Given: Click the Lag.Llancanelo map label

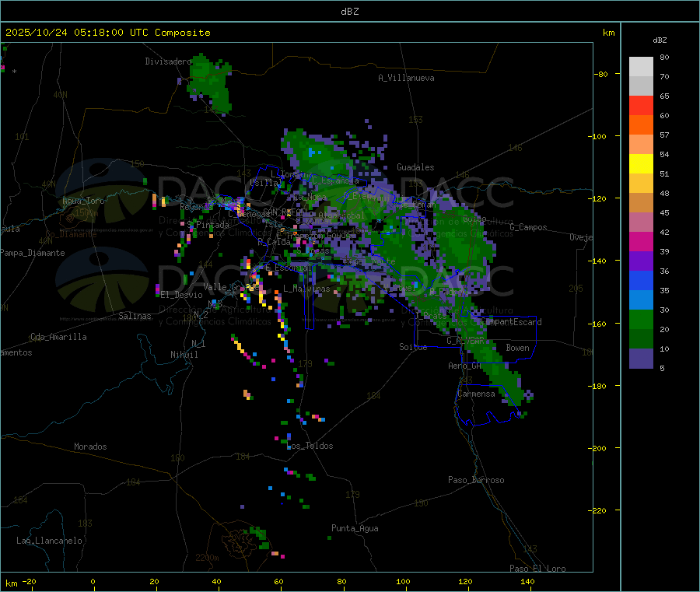Looking at the screenshot, I should 49,541.
